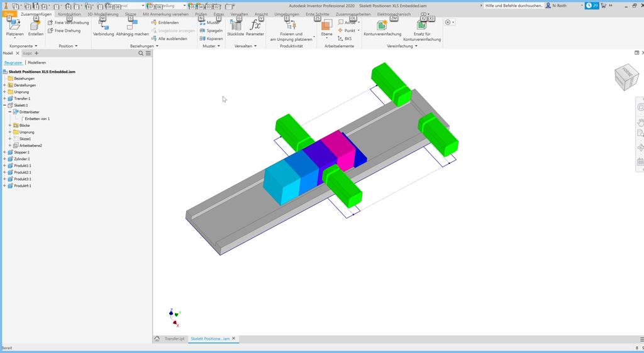Screen dimensions: 644x353
Task: Open the Datei ribbon tab
Action: click(x=9, y=14)
